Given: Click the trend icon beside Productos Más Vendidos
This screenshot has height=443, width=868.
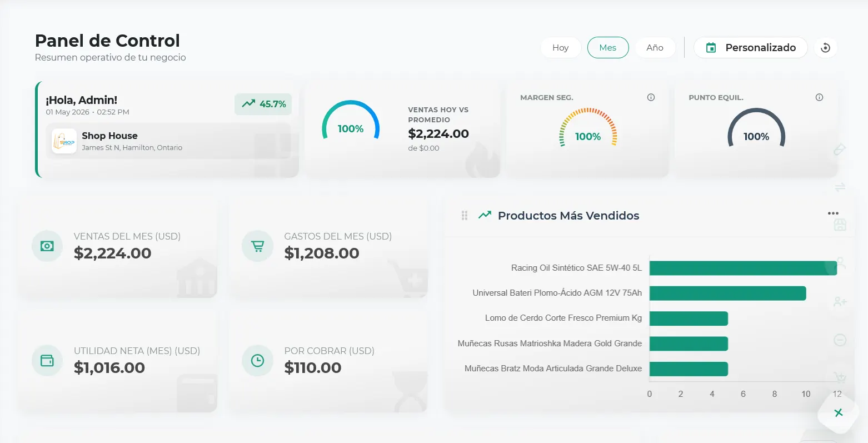Looking at the screenshot, I should [485, 215].
